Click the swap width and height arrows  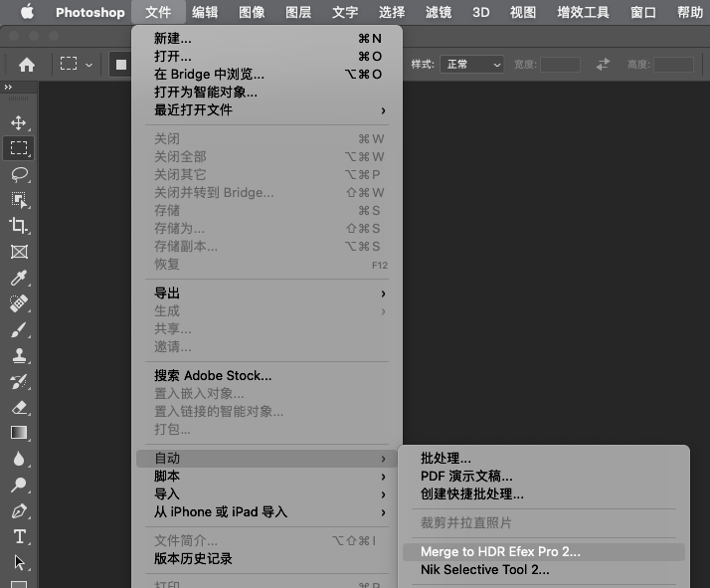(603, 65)
